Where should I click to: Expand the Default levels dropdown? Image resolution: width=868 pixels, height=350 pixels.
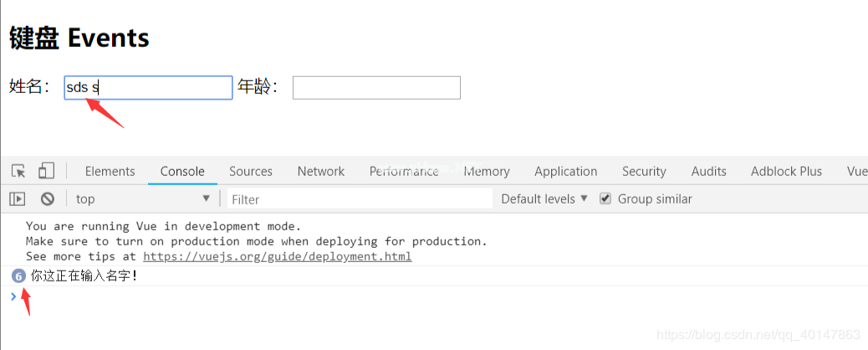pyautogui.click(x=544, y=198)
